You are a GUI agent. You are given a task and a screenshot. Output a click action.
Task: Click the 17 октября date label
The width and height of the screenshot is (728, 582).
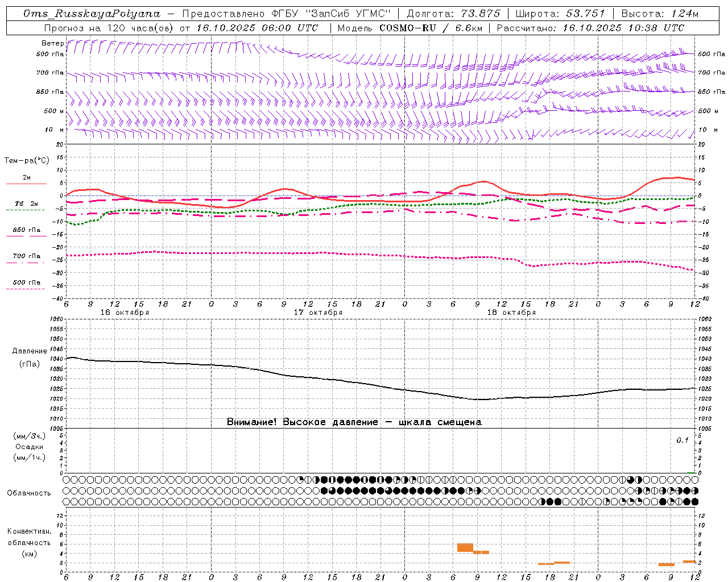click(318, 313)
